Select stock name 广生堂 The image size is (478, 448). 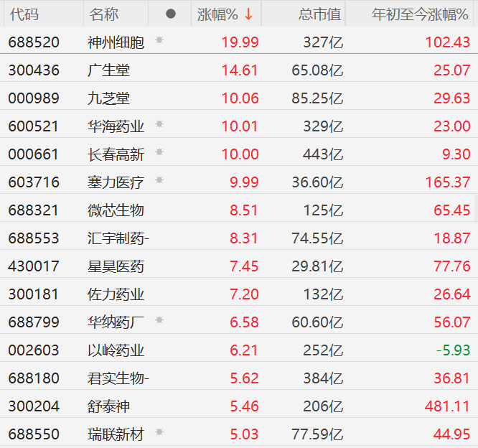(108, 70)
